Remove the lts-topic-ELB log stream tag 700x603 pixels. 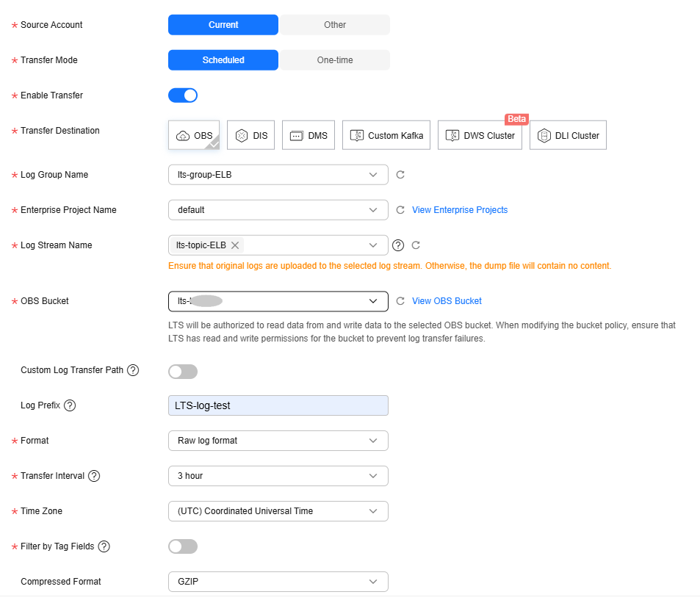pos(235,245)
